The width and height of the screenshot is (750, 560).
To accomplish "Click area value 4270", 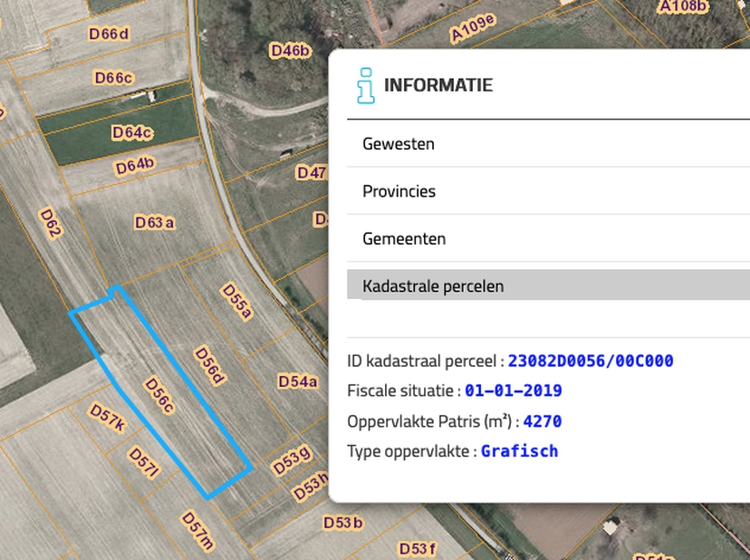I will coord(543,421).
